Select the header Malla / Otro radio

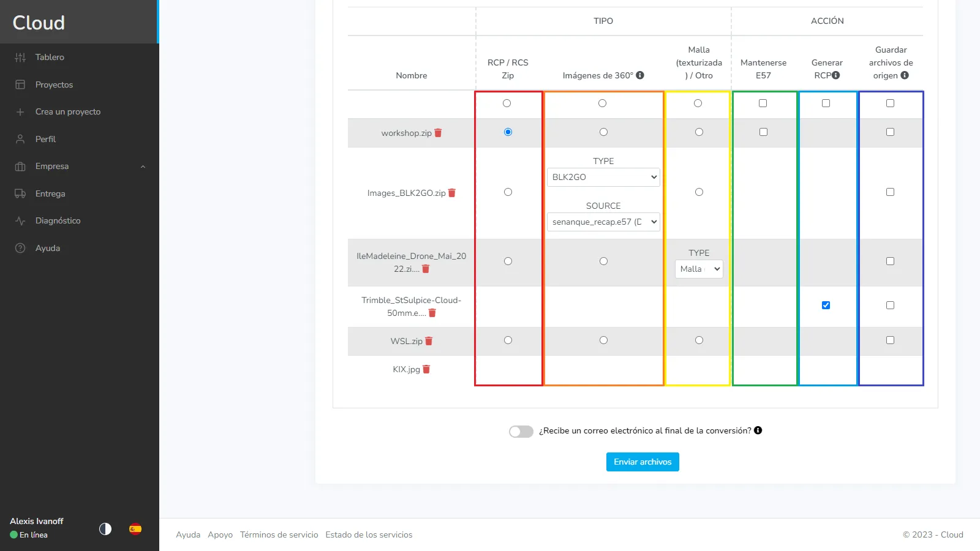pyautogui.click(x=698, y=103)
